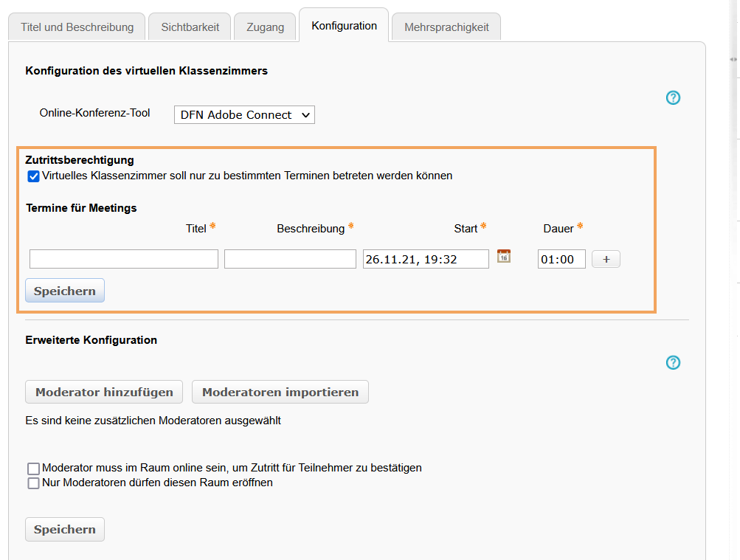The width and height of the screenshot is (740, 560).
Task: Open the Online-Konferenz-Tool dropdown
Action: pos(243,114)
